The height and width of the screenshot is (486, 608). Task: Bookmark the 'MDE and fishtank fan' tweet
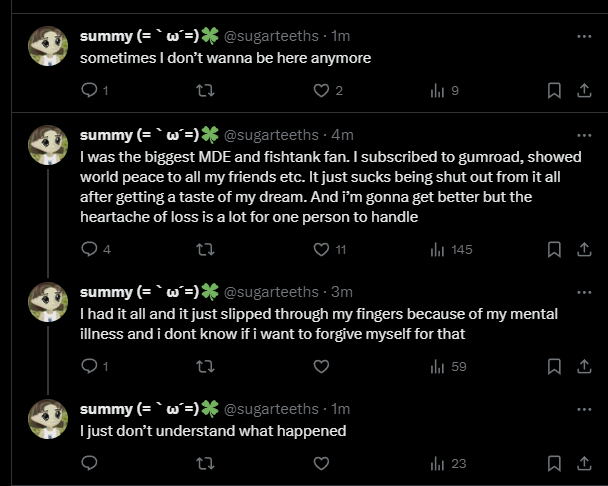pyautogui.click(x=554, y=249)
